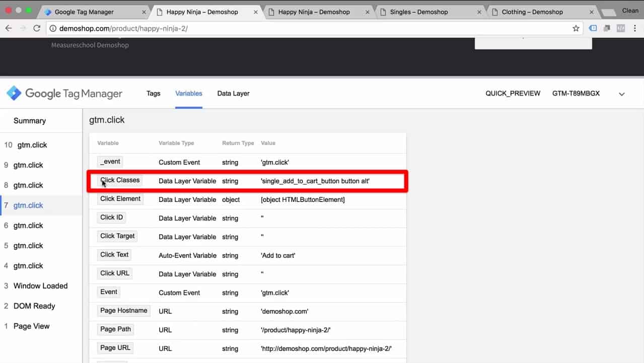Image resolution: width=644 pixels, height=363 pixels.
Task: Open the Summary view in the event timeline
Action: [x=29, y=120]
